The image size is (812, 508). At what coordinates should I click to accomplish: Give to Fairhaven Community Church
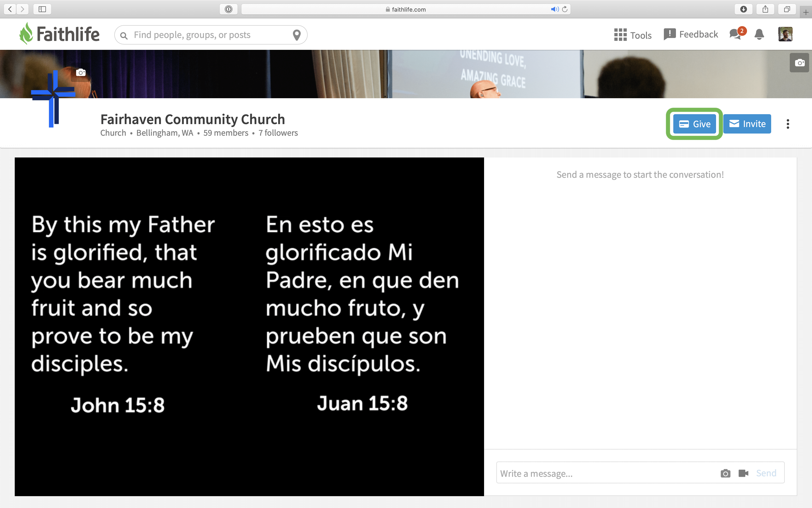tap(694, 124)
